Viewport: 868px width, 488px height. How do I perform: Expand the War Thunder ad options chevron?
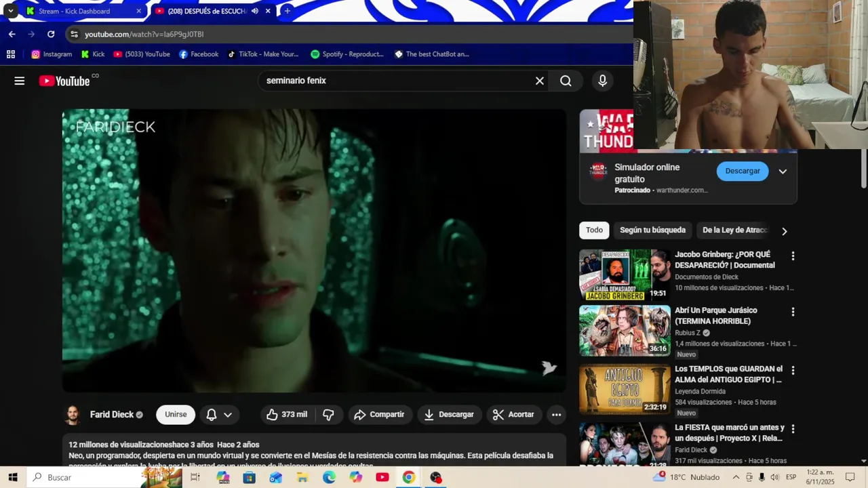coord(783,171)
